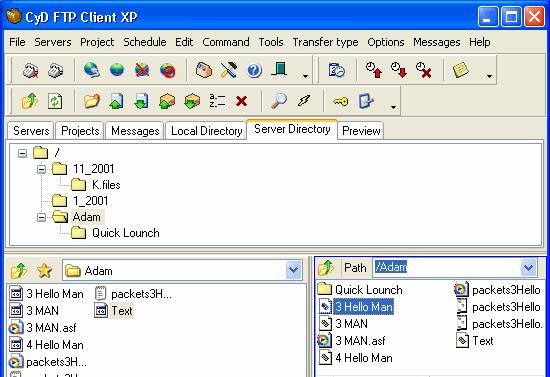The width and height of the screenshot is (550, 377).
Task: Switch to the Local Directory tab
Action: coord(207,131)
